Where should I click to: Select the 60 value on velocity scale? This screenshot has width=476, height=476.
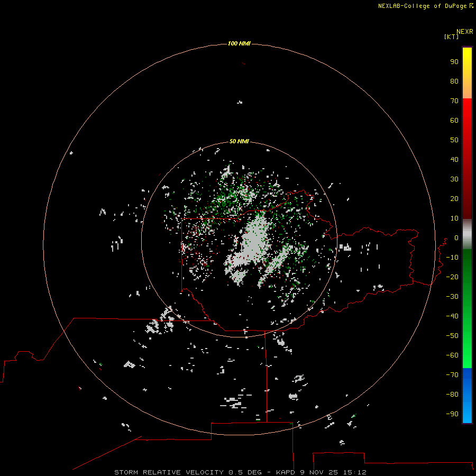pyautogui.click(x=454, y=120)
